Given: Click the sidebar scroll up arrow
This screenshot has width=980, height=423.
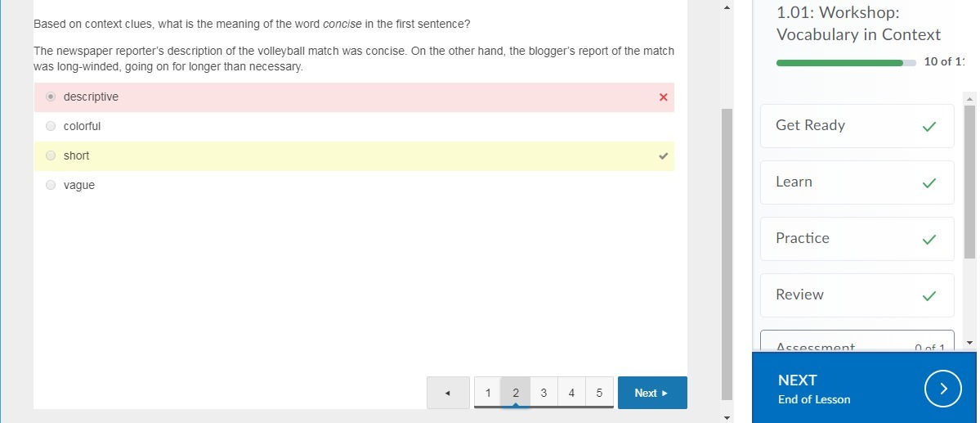Looking at the screenshot, I should point(970,98).
